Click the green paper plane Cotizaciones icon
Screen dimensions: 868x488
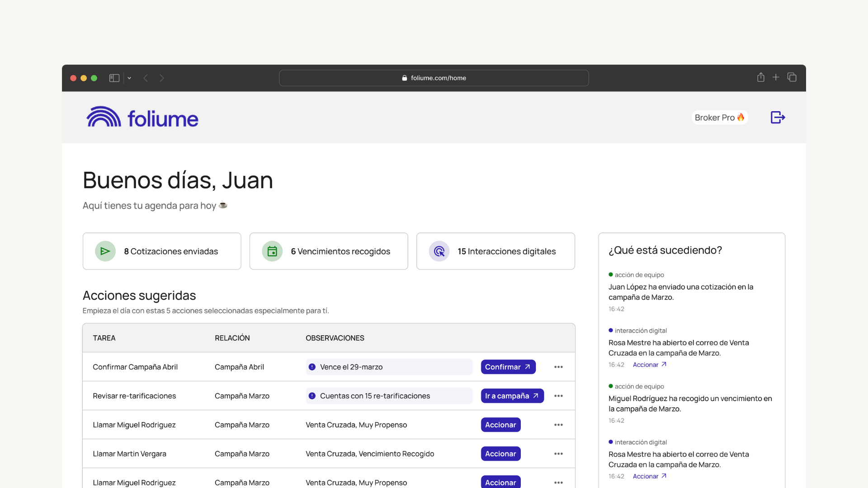click(105, 251)
